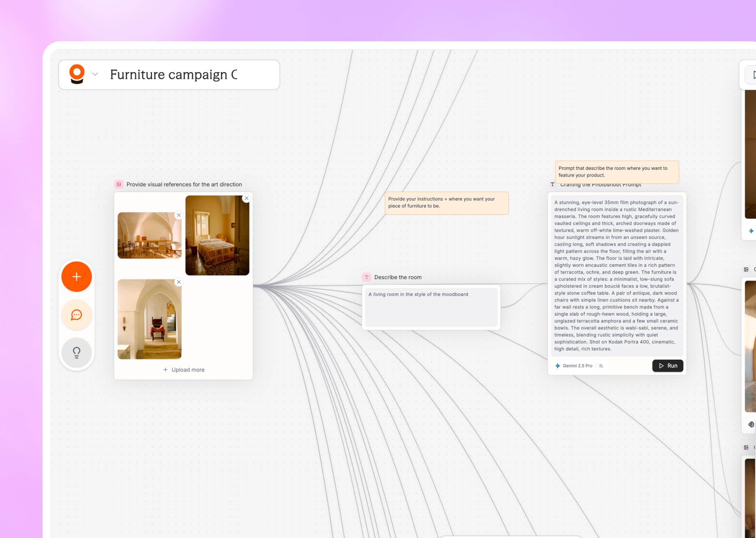
Task: Remove the vaulted living room reference image
Action: (179, 215)
